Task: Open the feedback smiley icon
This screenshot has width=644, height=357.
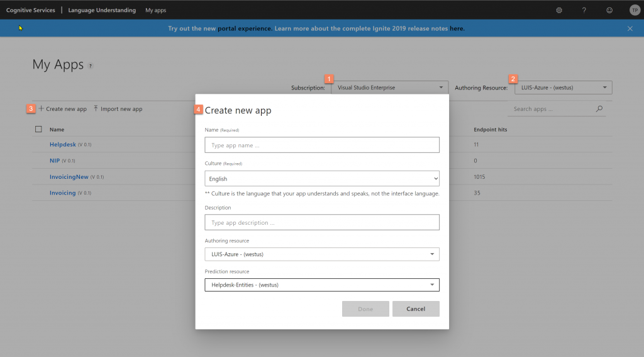Action: [x=609, y=10]
